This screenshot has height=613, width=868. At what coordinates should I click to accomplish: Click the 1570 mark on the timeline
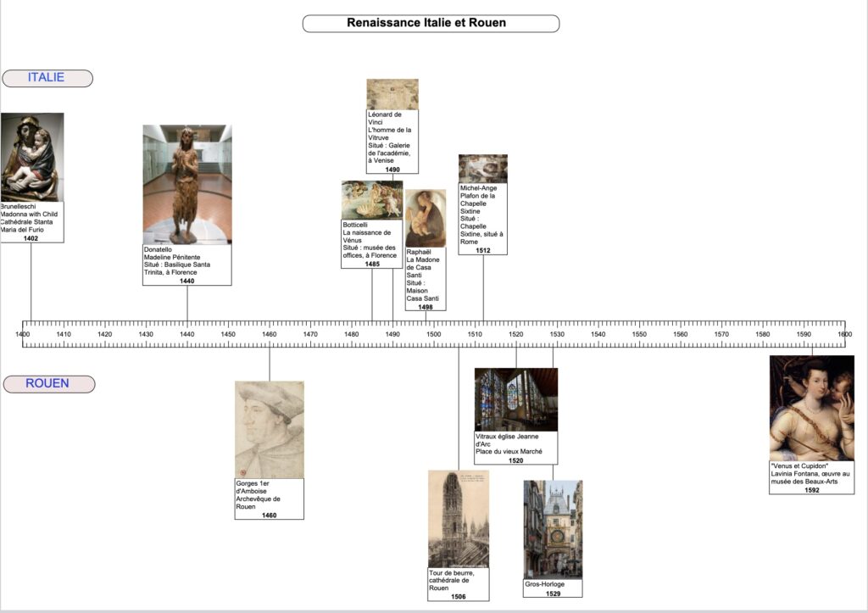[721, 334]
